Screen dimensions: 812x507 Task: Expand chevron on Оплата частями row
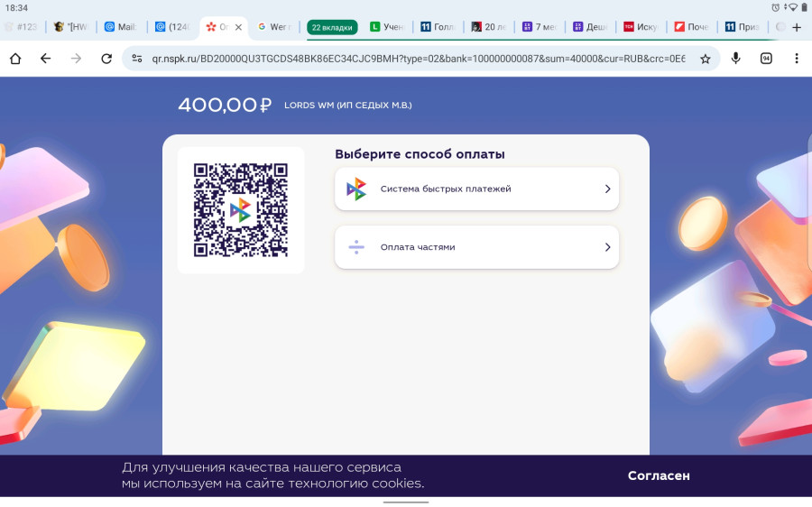pos(608,247)
